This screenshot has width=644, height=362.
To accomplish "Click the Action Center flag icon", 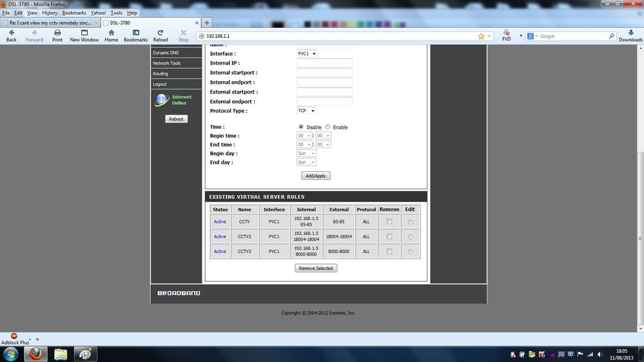I will 580,354.
